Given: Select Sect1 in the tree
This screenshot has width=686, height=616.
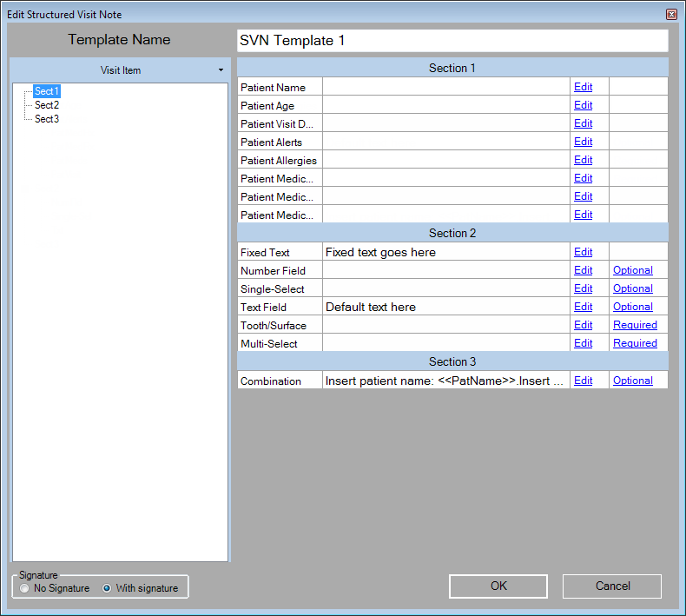Looking at the screenshot, I should click(47, 91).
